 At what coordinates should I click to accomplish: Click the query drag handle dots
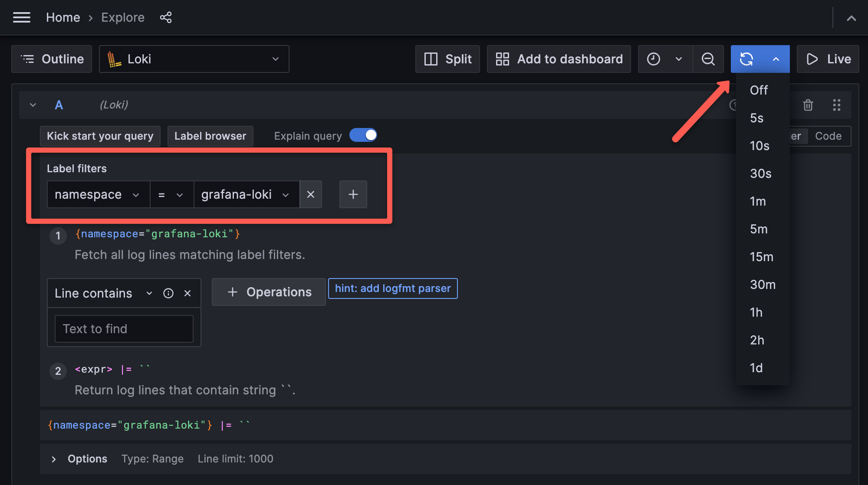point(837,105)
